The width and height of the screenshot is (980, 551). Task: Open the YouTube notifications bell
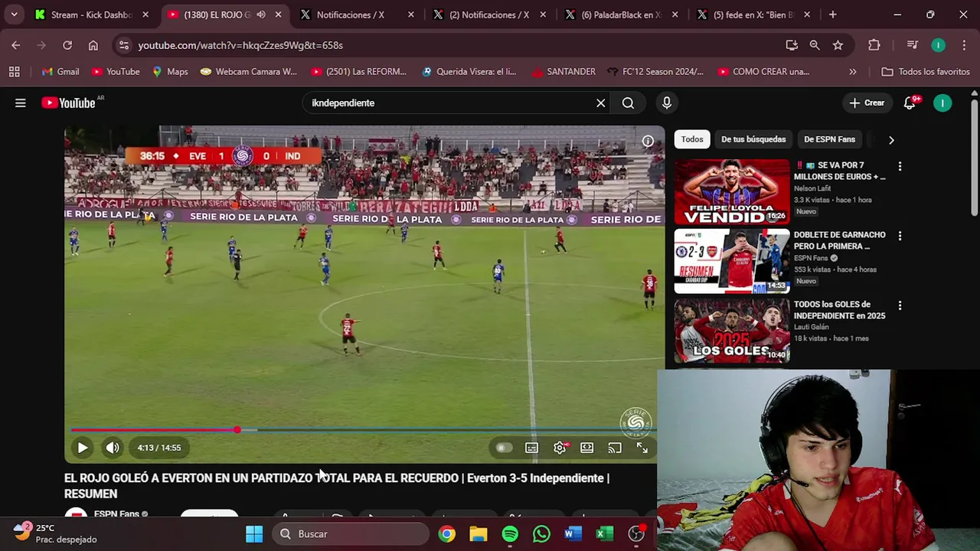pyautogui.click(x=910, y=103)
